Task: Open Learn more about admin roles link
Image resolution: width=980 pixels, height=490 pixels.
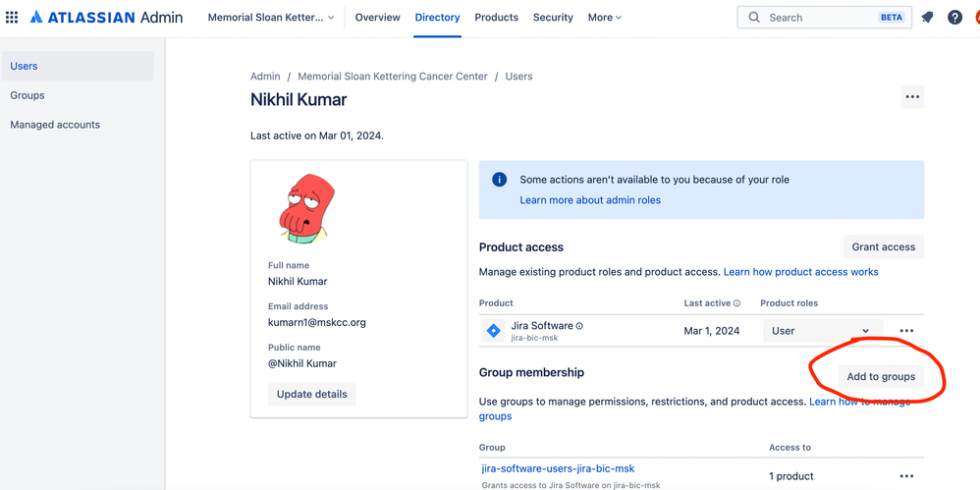Action: tap(590, 200)
